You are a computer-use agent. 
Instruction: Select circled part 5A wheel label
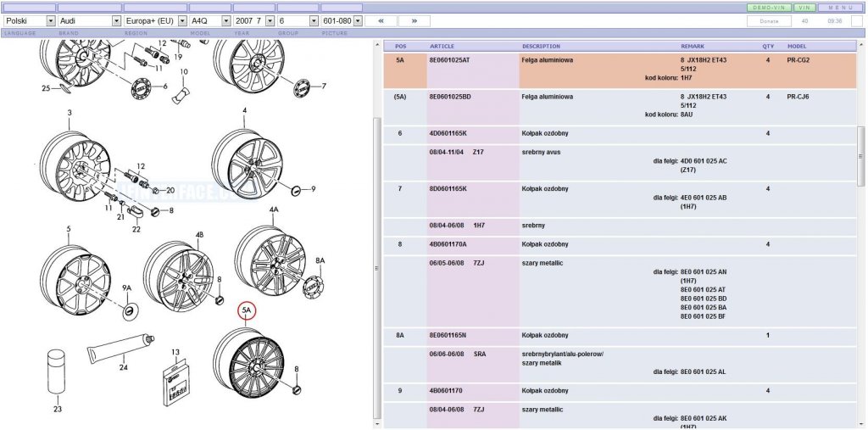[247, 311]
